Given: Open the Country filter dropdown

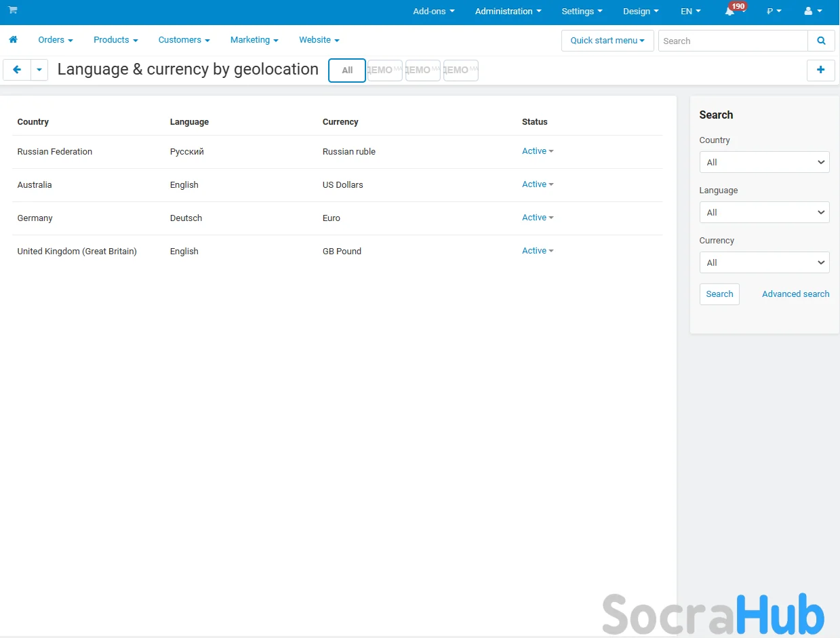Looking at the screenshot, I should click(x=764, y=162).
